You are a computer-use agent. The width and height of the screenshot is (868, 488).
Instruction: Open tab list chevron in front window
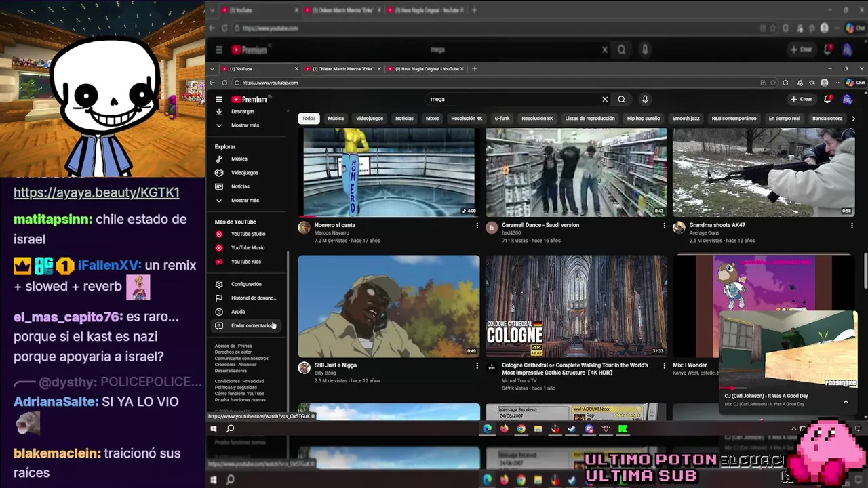[212, 68]
